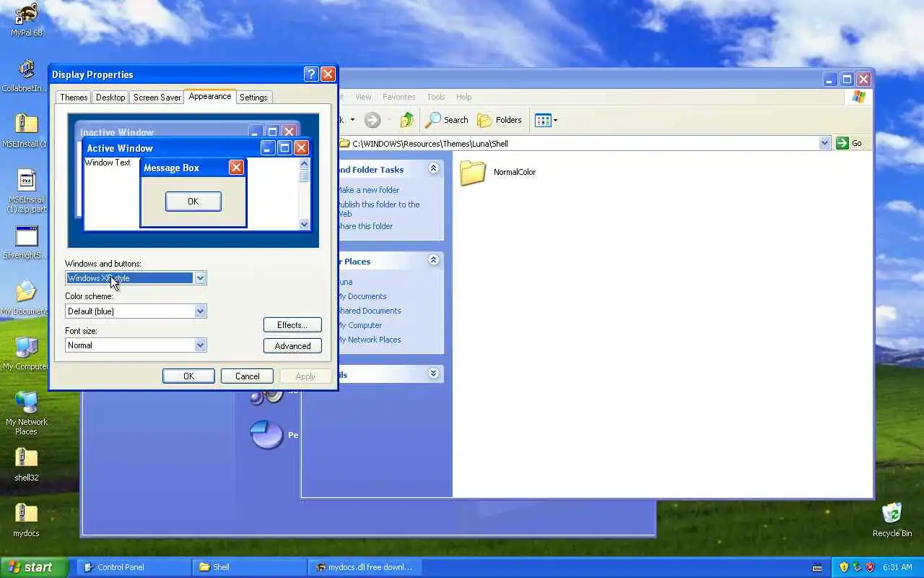This screenshot has width=924, height=578.
Task: Select the Silverlight desktop icon
Action: 26,242
